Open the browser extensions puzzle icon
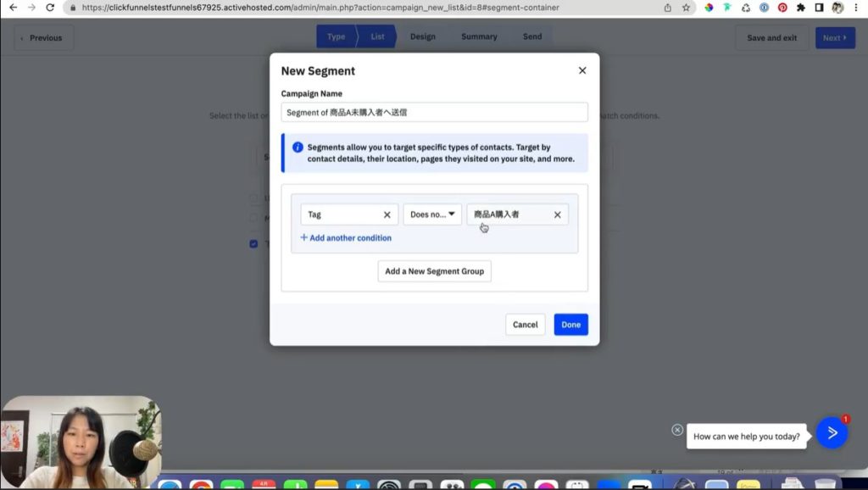The height and width of the screenshot is (490, 868). [x=800, y=8]
